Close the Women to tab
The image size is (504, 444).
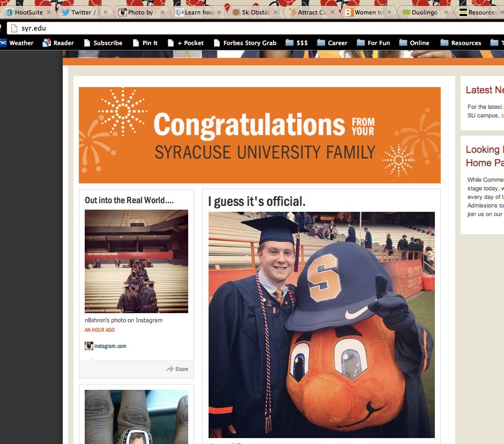[x=389, y=12]
